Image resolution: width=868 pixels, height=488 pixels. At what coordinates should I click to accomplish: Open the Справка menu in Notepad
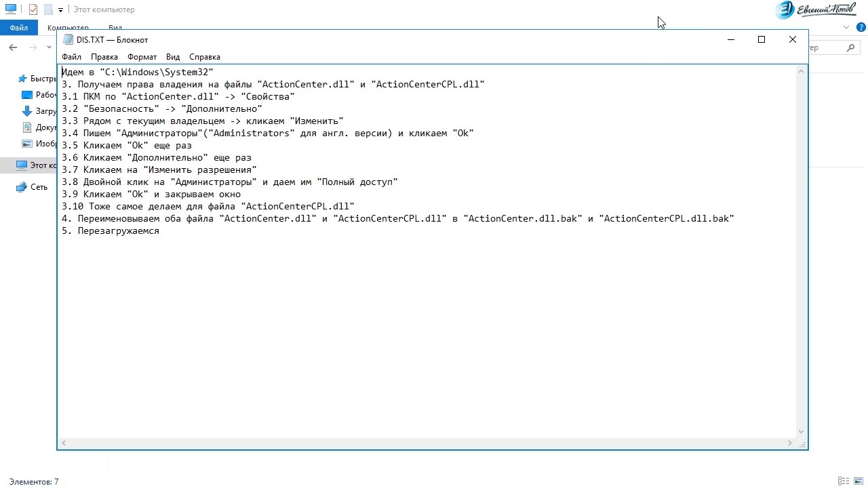click(x=205, y=57)
